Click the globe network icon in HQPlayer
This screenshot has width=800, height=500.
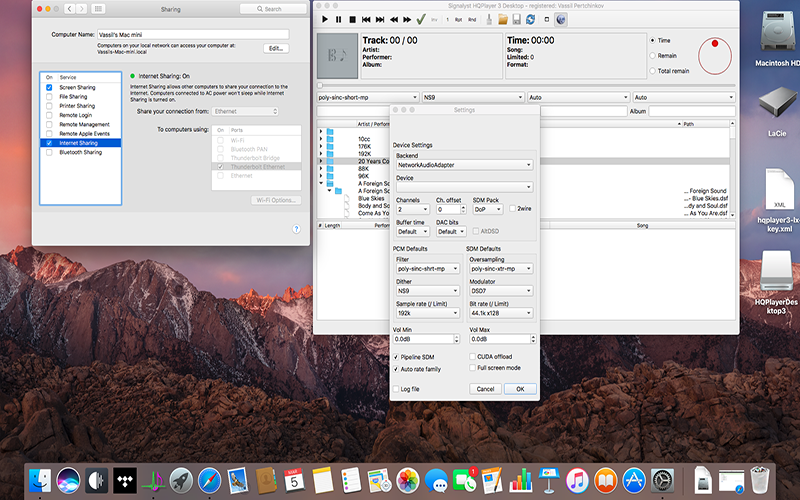coord(560,19)
